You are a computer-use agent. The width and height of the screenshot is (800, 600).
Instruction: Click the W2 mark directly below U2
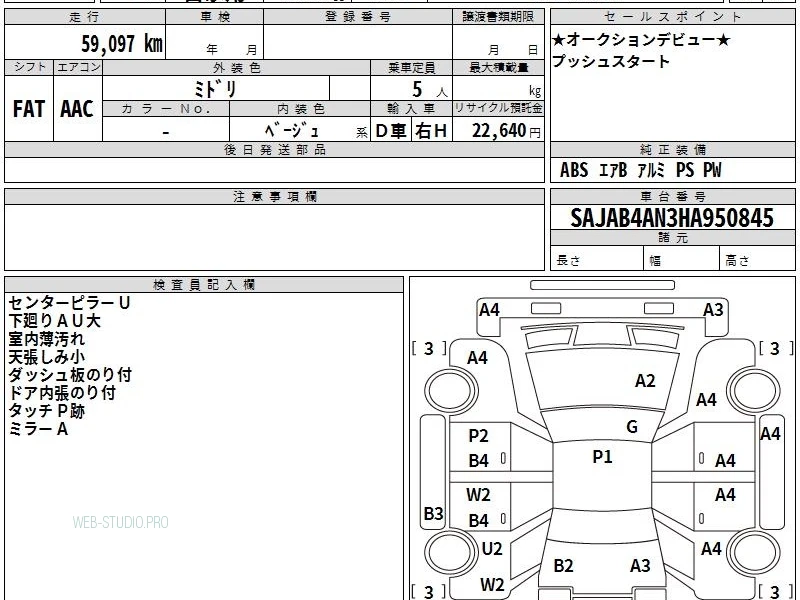(x=492, y=585)
